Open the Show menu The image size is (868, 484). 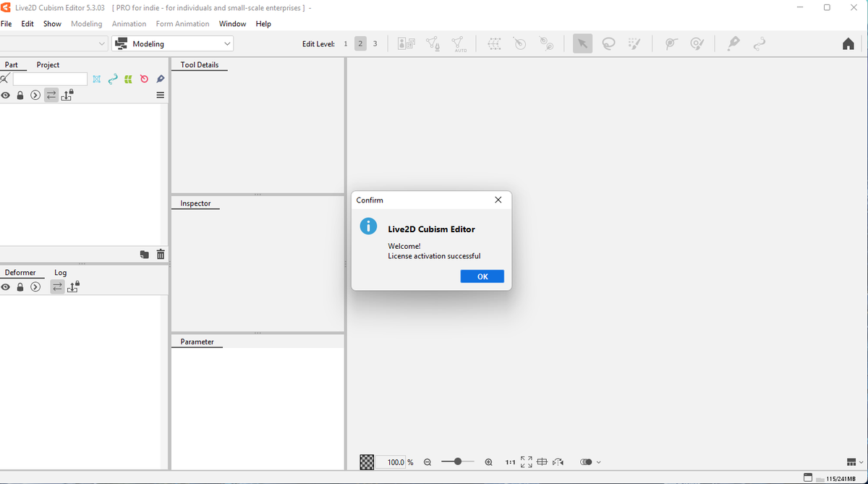click(x=52, y=24)
